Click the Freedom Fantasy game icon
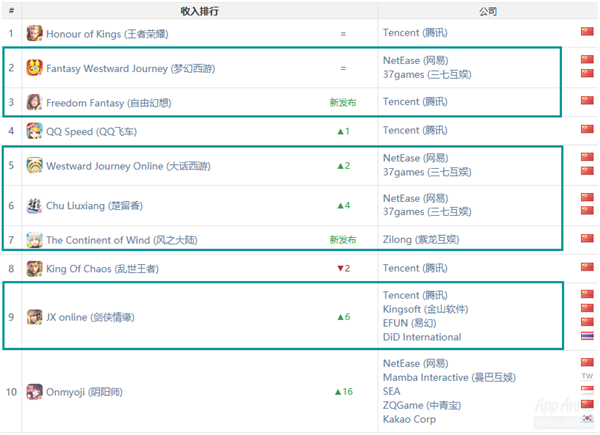Screen dimensions: 600x435 34,102
